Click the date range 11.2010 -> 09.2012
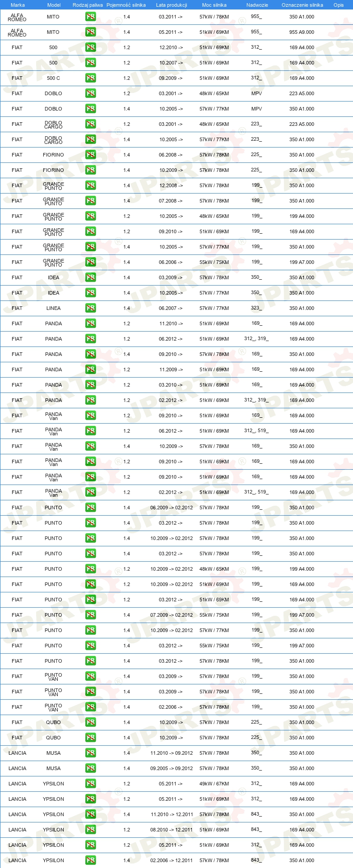The image size is (353, 868). coord(172,753)
